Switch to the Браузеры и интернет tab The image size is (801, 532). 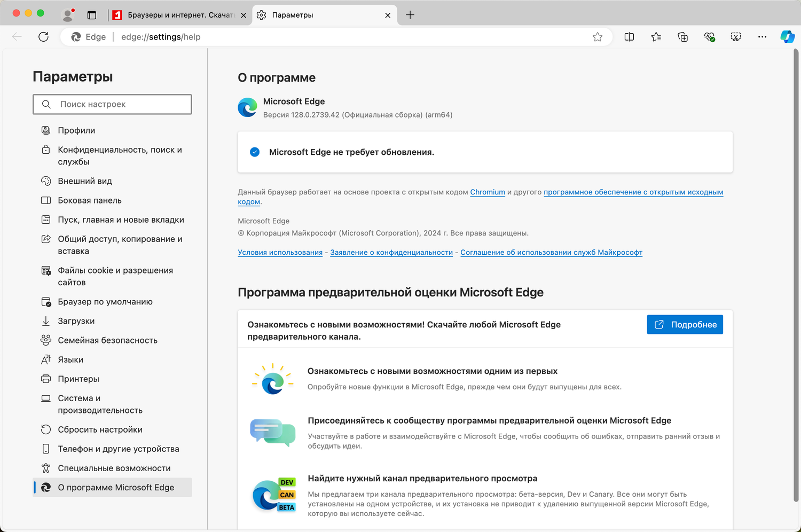click(x=176, y=15)
